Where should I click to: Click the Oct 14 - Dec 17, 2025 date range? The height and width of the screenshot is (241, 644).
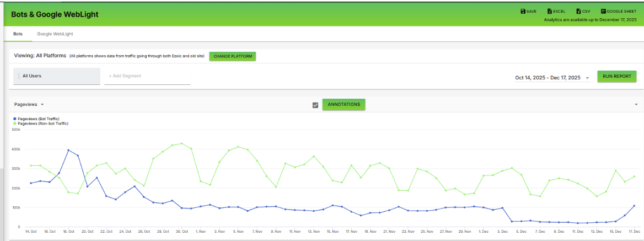click(548, 78)
